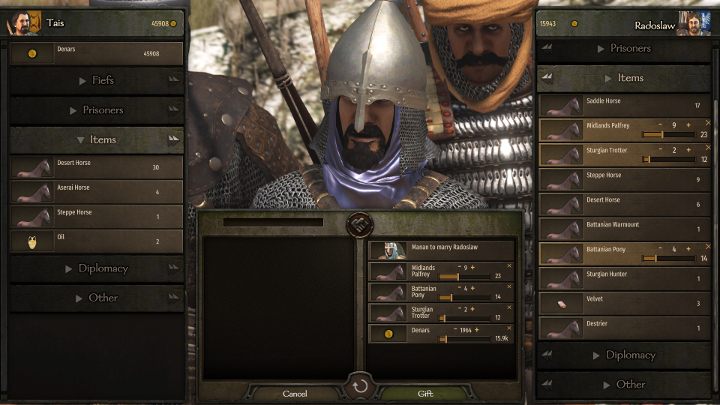Screen dimensions: 720x405
Task: Select Steppe Horse in Radoslaw's list
Action: pyautogui.click(x=624, y=180)
